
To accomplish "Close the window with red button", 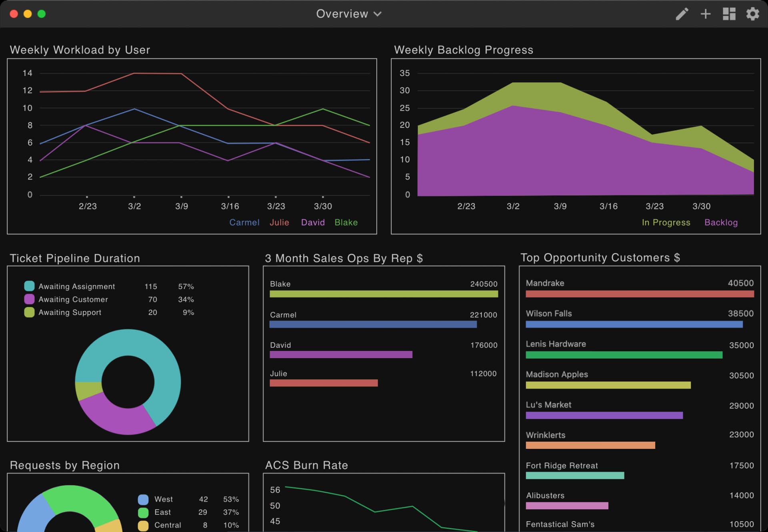I will [14, 14].
